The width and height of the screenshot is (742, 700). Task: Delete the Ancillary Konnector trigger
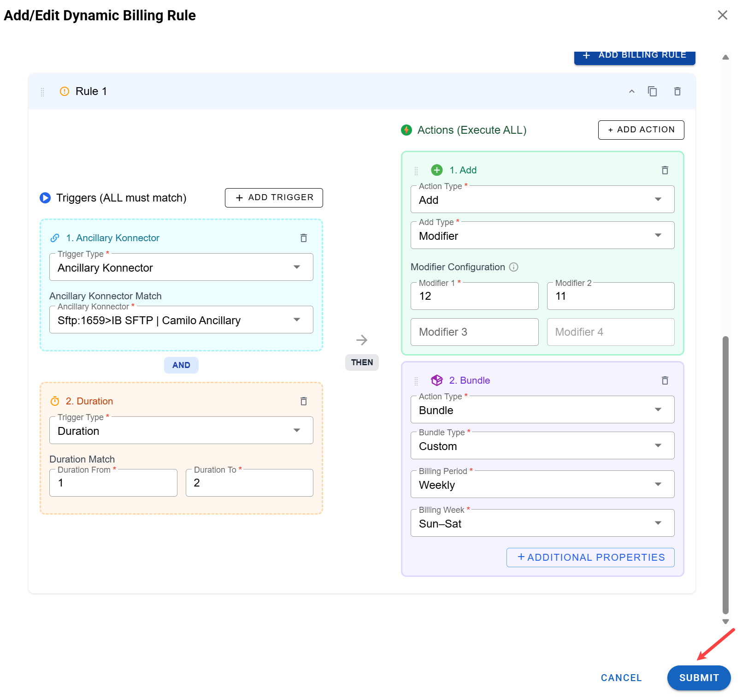(303, 238)
